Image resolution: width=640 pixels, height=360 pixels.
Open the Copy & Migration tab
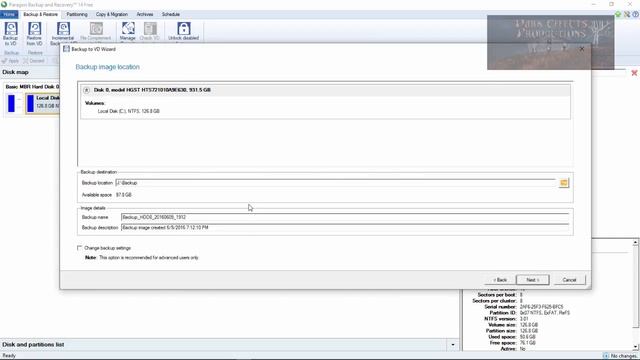pos(112,14)
